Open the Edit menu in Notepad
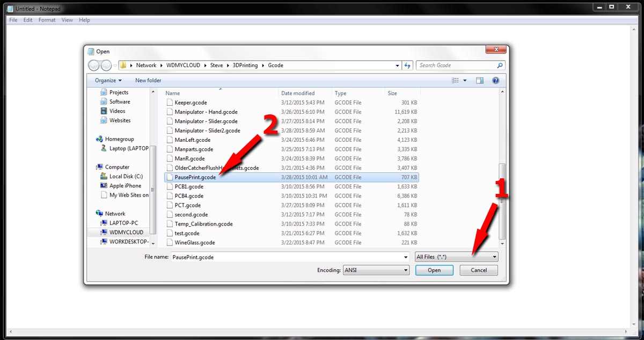Image resolution: width=644 pixels, height=340 pixels. click(x=28, y=20)
